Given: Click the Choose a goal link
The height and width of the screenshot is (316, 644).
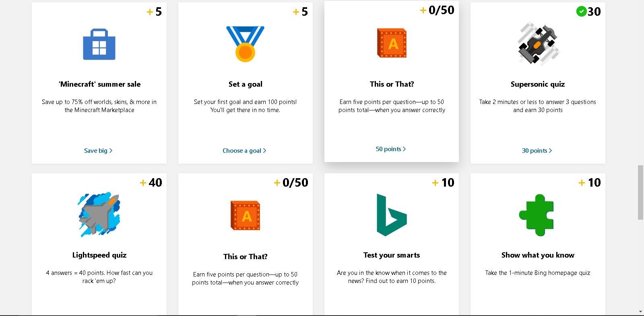Looking at the screenshot, I should pyautogui.click(x=242, y=150).
